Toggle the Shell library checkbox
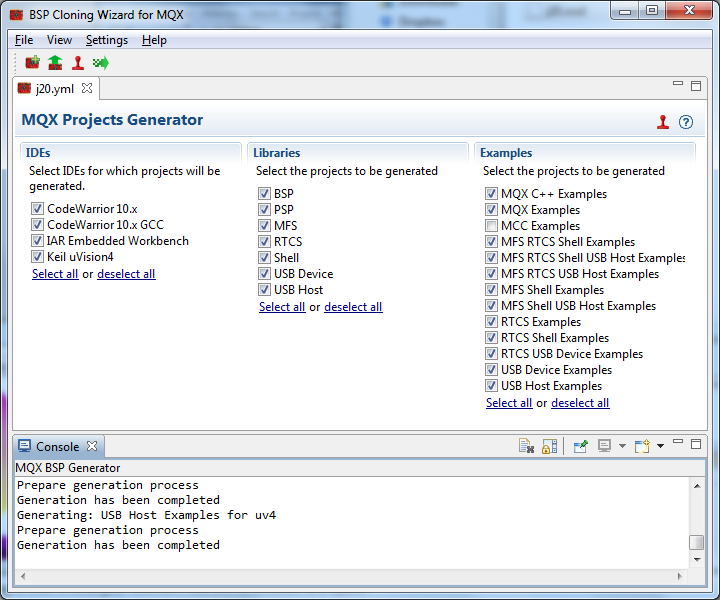This screenshot has width=720, height=600. coord(264,258)
